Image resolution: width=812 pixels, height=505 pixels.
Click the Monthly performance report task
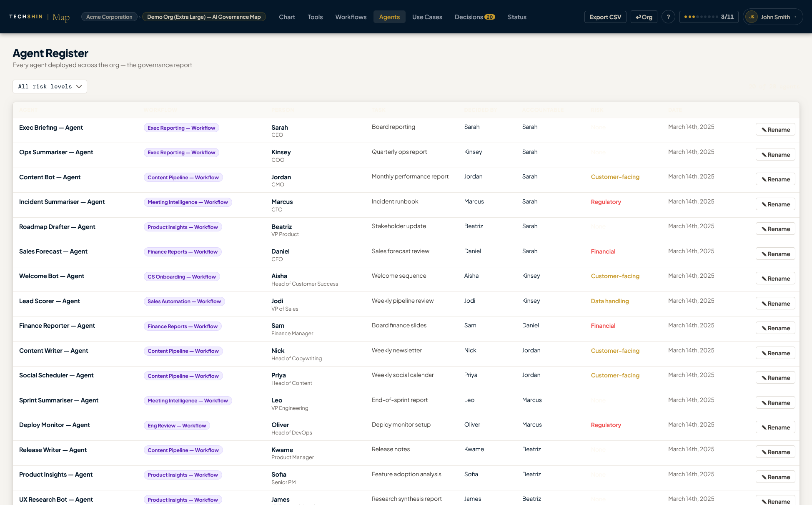coord(410,176)
